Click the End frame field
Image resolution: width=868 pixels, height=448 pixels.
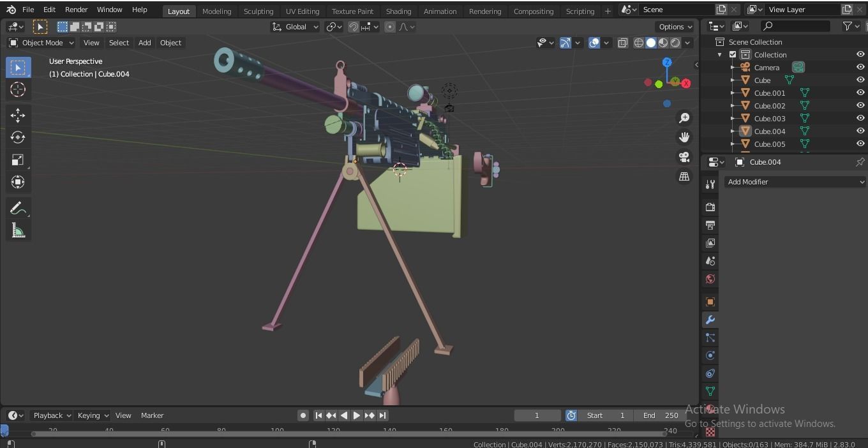tap(660, 415)
